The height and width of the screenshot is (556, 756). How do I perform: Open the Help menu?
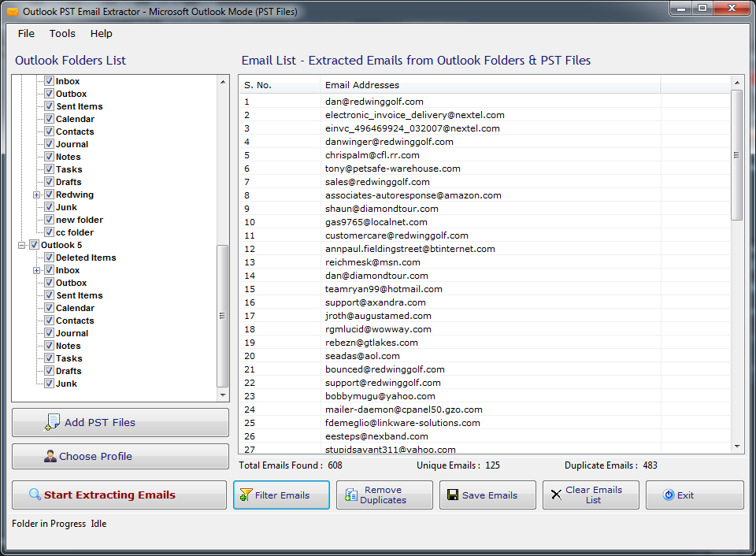click(x=102, y=33)
